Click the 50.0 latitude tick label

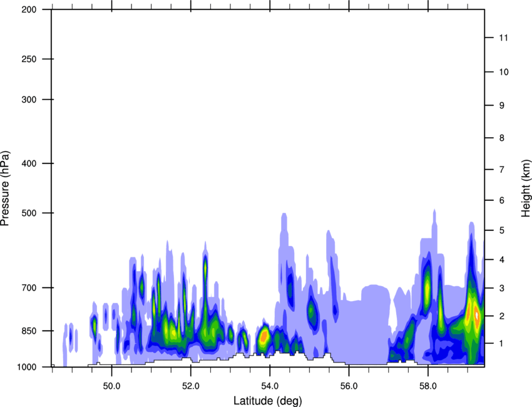click(x=111, y=386)
